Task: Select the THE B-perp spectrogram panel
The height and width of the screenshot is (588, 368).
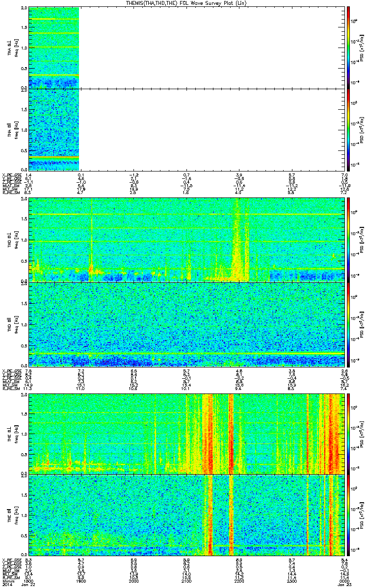Action: pos(186,433)
